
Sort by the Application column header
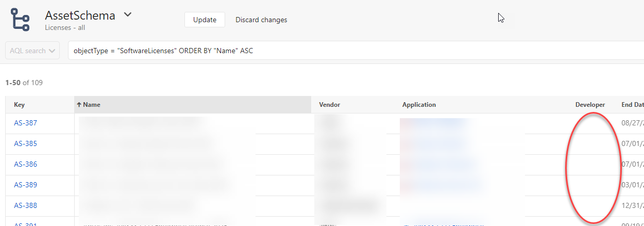coord(419,105)
